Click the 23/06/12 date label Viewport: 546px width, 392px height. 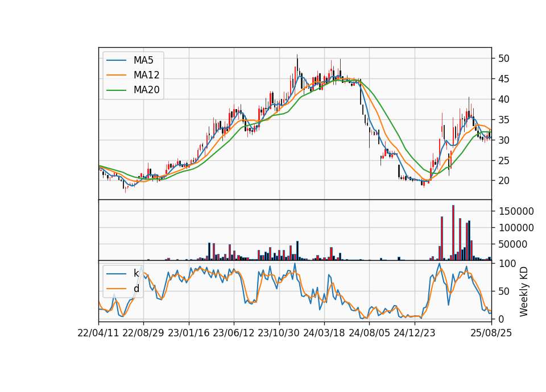tap(234, 333)
